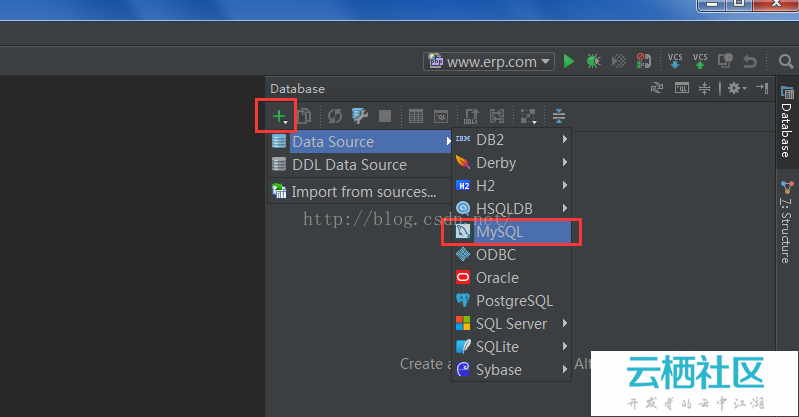Viewport: 799px width, 417px height.
Task: Click the green Run triangle button
Action: click(569, 62)
